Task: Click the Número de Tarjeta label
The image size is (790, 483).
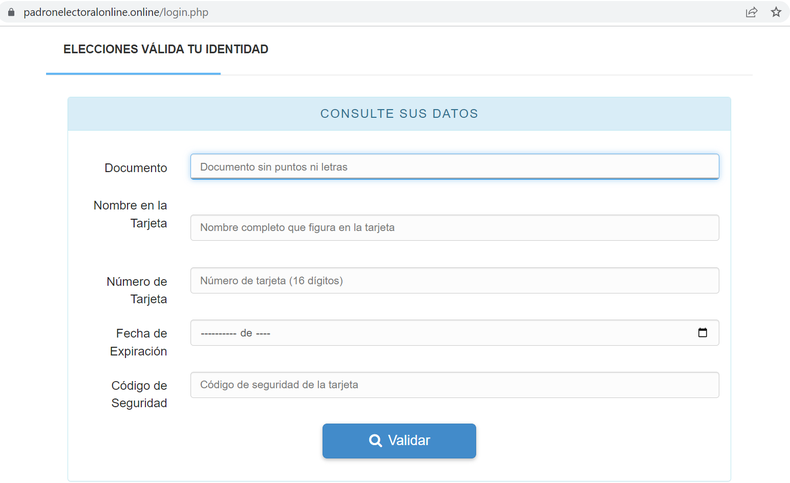Action: click(x=137, y=290)
